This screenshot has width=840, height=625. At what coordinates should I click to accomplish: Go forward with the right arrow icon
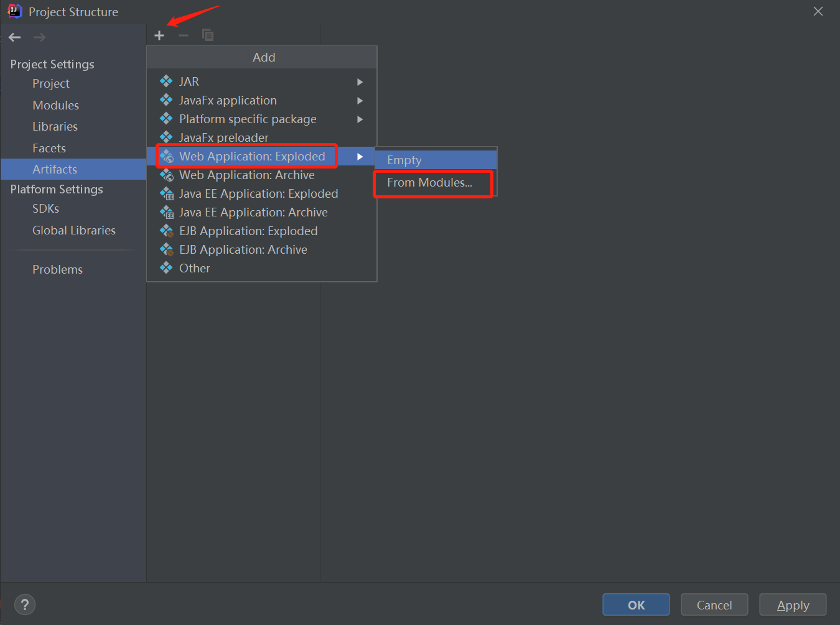tap(39, 37)
